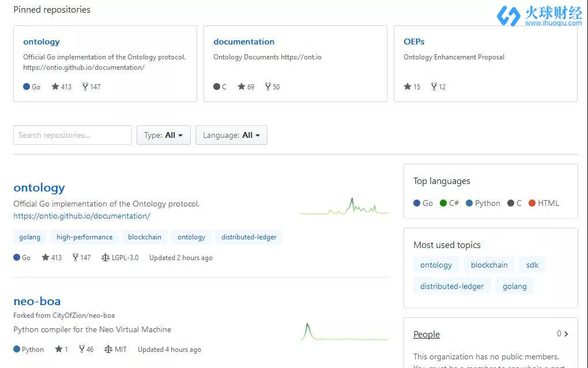Screen dimensions: 588x368
Task: Choose sdk in Most used topics
Action: click(532, 265)
